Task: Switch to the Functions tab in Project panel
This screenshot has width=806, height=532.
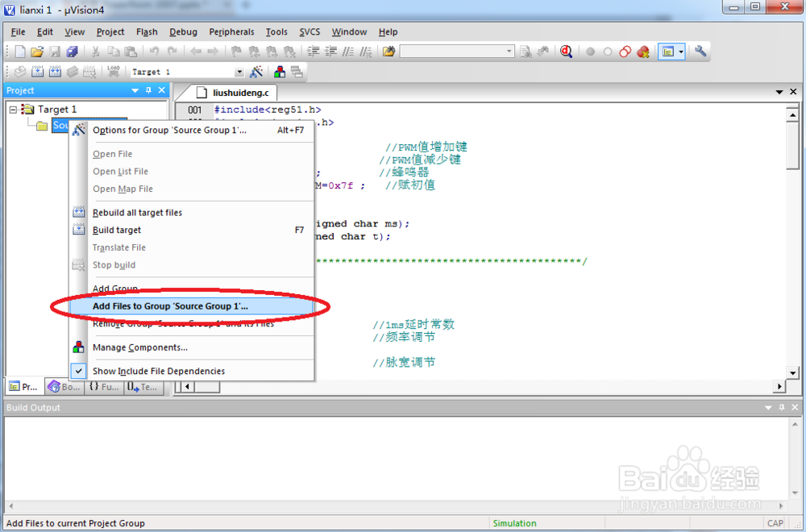Action: tap(104, 387)
